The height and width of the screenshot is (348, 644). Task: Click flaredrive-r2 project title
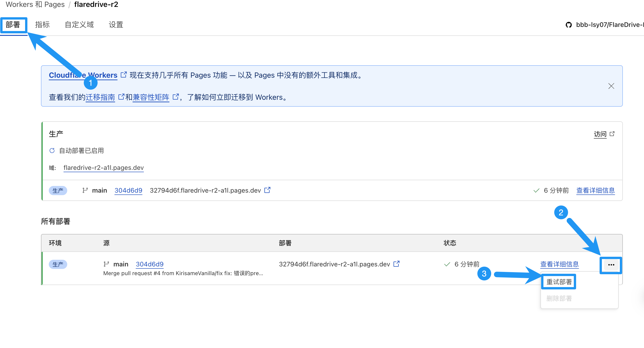coord(96,5)
